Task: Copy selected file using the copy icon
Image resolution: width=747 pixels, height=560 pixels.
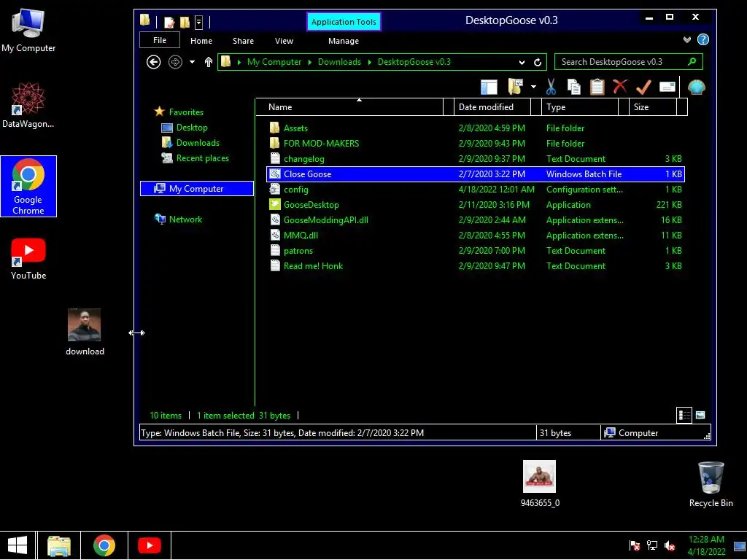Action: (574, 87)
